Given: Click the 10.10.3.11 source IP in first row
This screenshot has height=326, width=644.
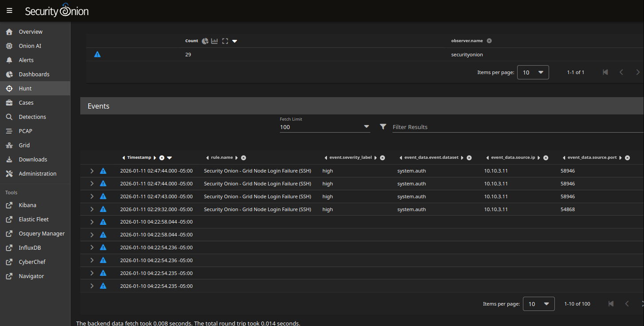Looking at the screenshot, I should 496,171.
